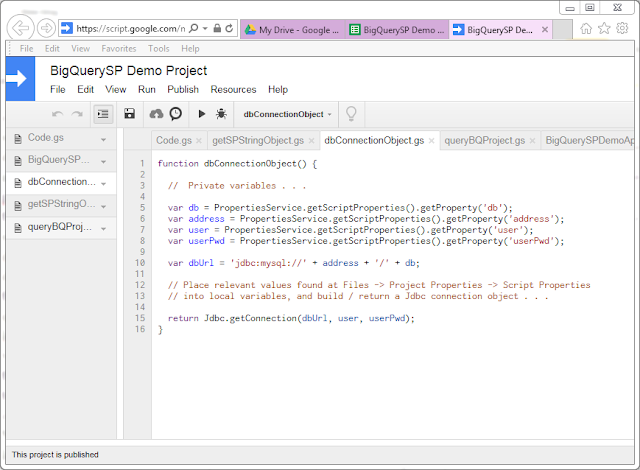Select queryBQProj... file in sidebar
Screen dimensions: 640x470
click(60, 226)
